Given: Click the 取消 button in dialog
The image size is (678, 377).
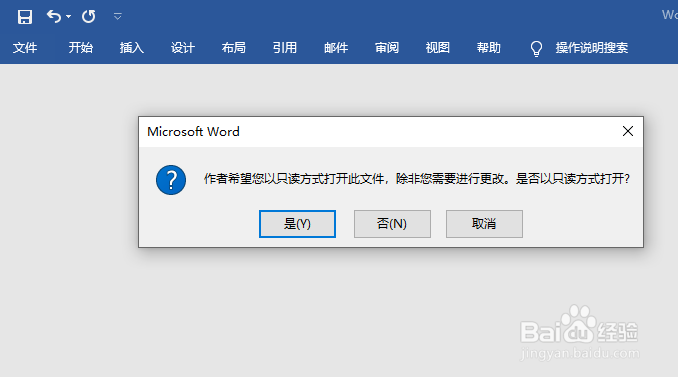Looking at the screenshot, I should [484, 224].
